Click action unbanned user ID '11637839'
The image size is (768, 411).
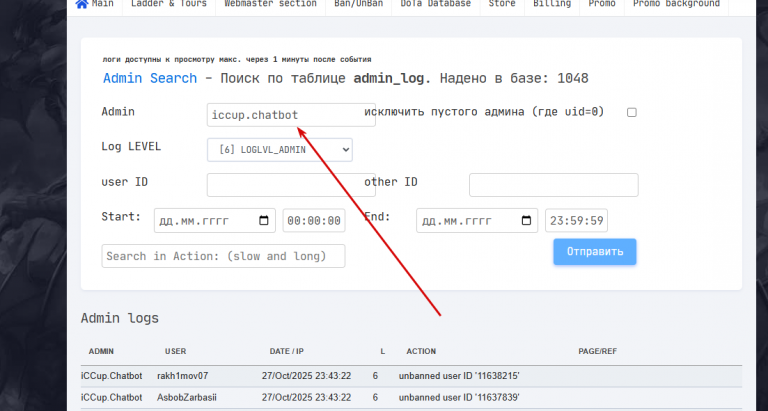[459, 397]
